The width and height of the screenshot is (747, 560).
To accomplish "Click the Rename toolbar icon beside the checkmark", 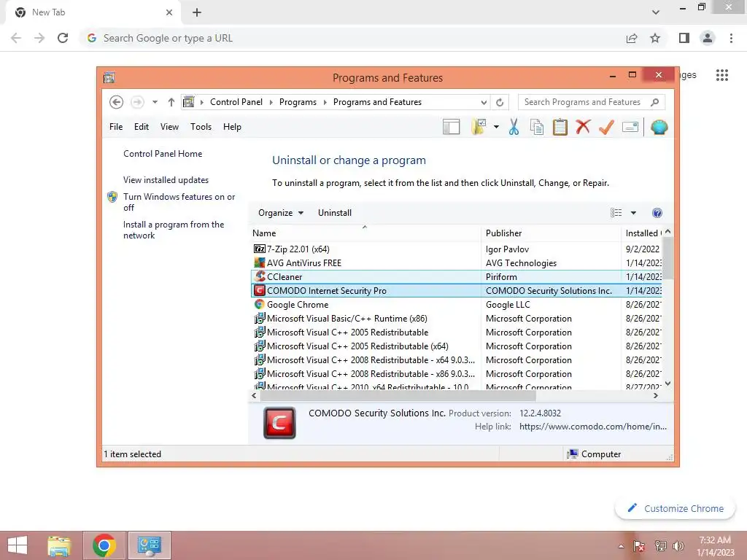I will point(630,127).
